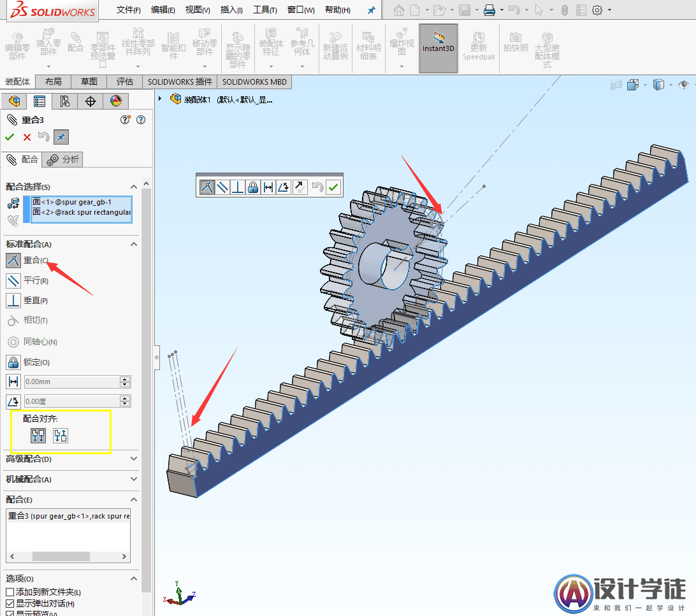Image resolution: width=696 pixels, height=616 pixels.
Task: Open the FeatureManager design tree tab
Action: pos(14,101)
